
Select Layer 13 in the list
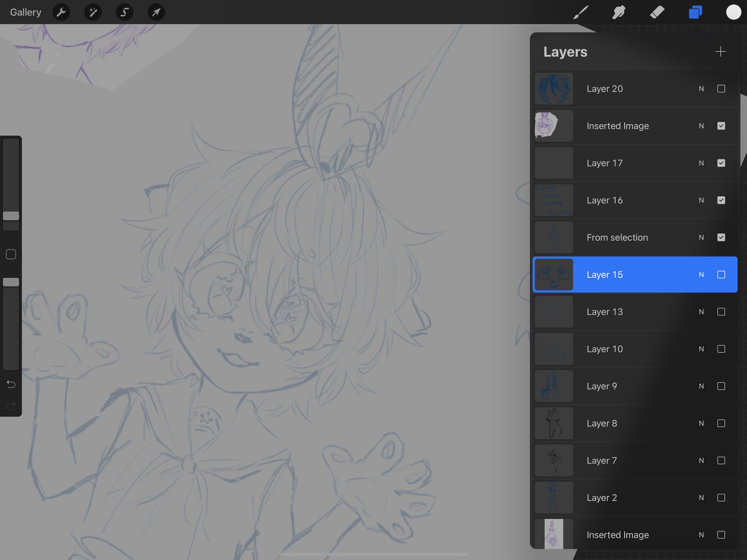click(x=620, y=312)
